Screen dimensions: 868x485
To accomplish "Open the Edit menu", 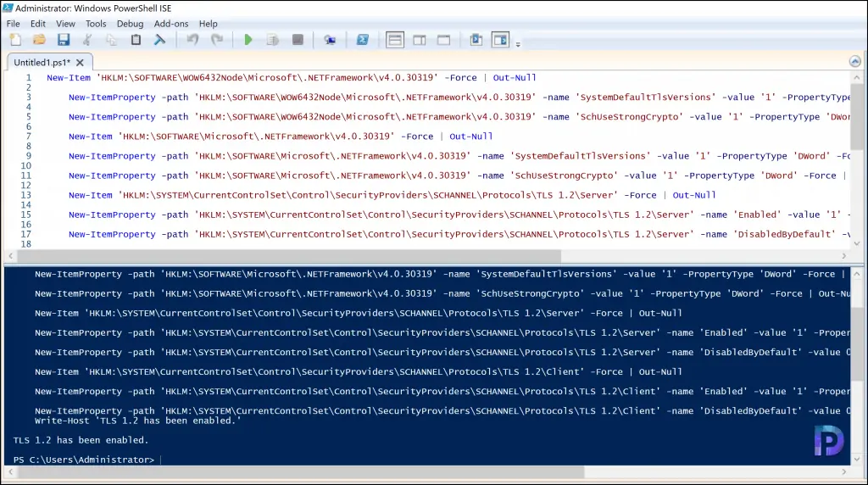I will point(37,24).
